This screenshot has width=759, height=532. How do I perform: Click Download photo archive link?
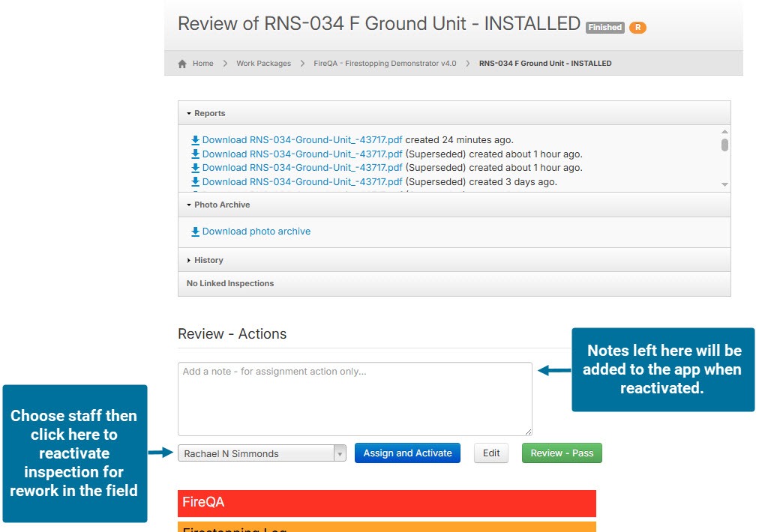click(x=256, y=232)
